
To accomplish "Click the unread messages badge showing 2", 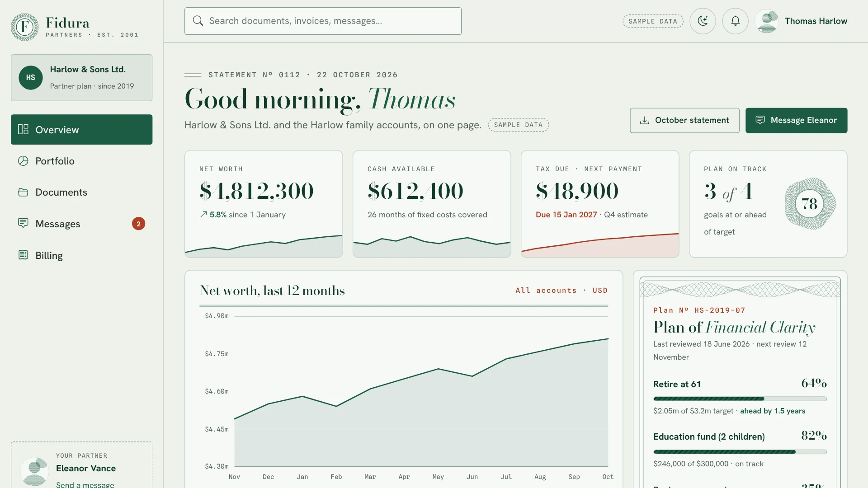I will pos(138,224).
